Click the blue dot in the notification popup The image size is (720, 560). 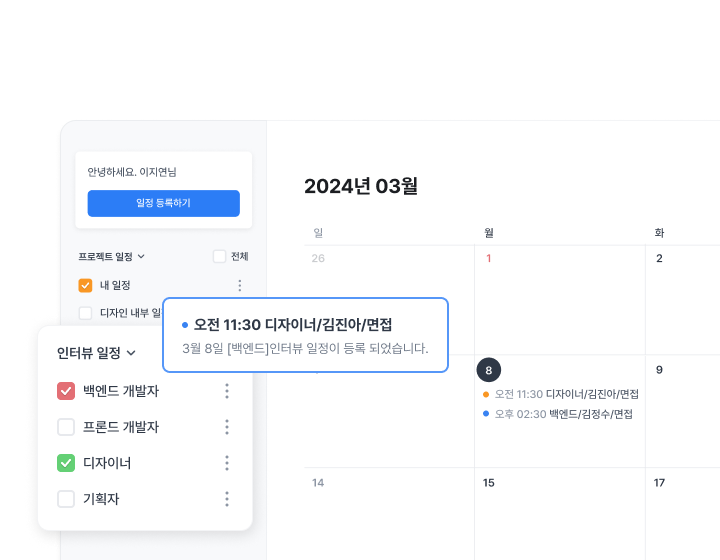(x=185, y=325)
